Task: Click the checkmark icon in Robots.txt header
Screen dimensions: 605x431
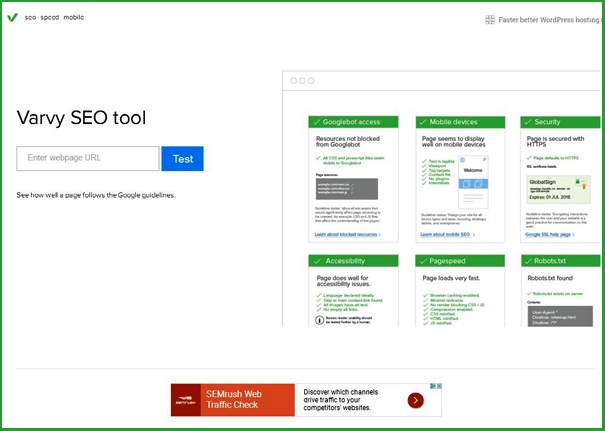Action: 528,261
